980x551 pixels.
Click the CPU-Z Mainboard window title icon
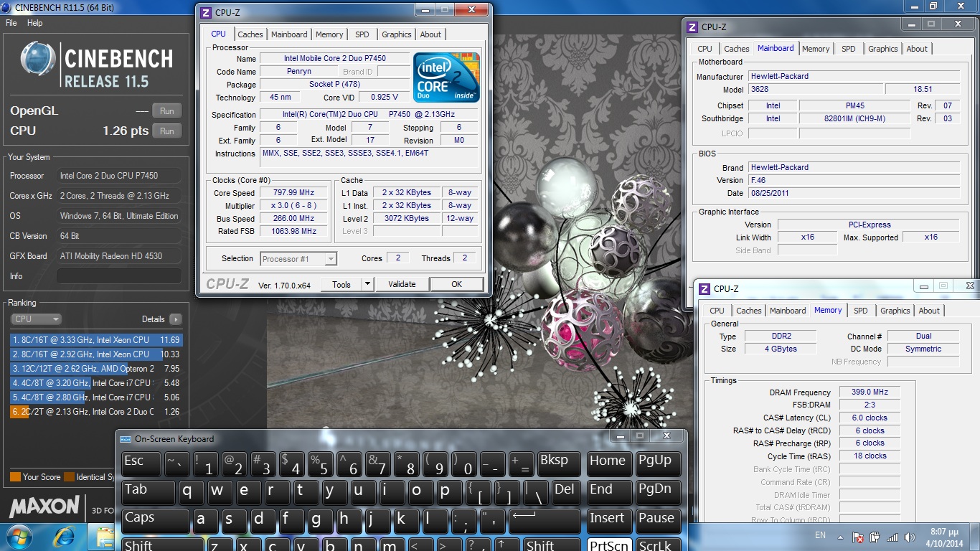click(692, 27)
